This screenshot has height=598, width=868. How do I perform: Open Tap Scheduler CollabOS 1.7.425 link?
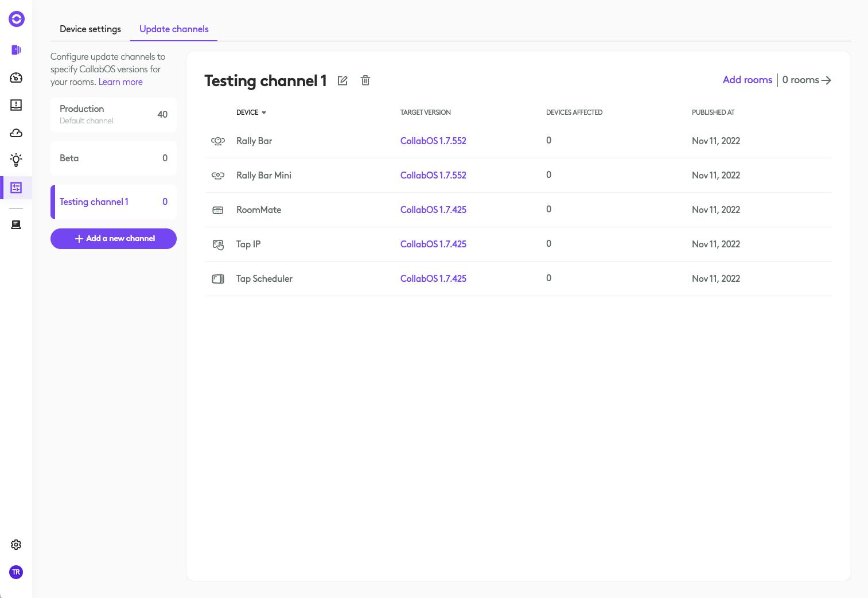pyautogui.click(x=433, y=278)
